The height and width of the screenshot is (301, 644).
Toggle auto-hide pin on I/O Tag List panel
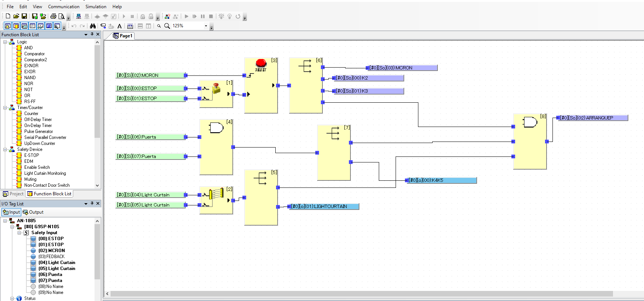point(92,204)
